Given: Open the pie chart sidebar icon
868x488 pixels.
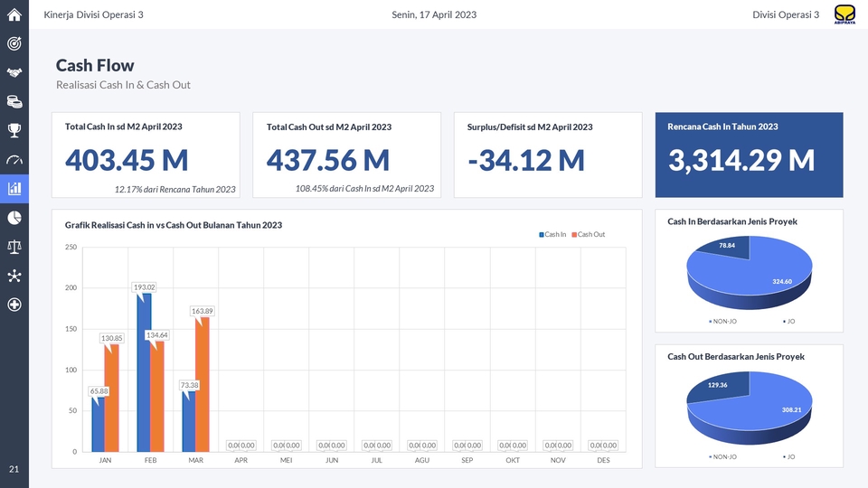Looking at the screenshot, I should (x=14, y=217).
